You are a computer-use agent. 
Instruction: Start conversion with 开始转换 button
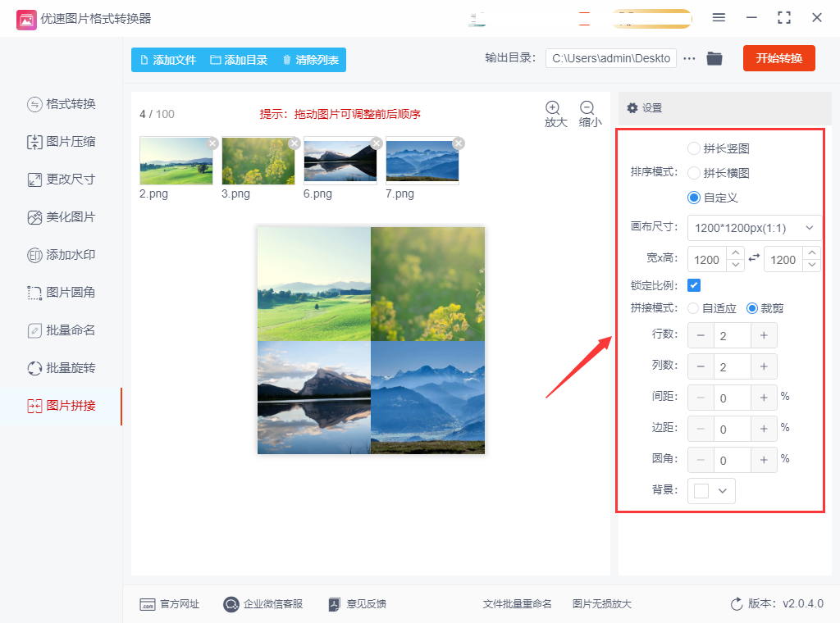click(x=779, y=58)
